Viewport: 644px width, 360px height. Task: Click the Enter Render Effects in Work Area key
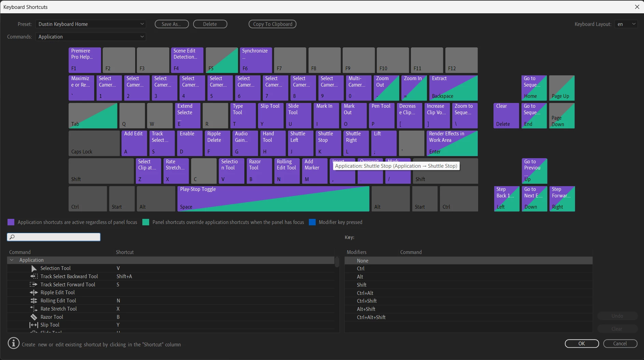(x=452, y=143)
